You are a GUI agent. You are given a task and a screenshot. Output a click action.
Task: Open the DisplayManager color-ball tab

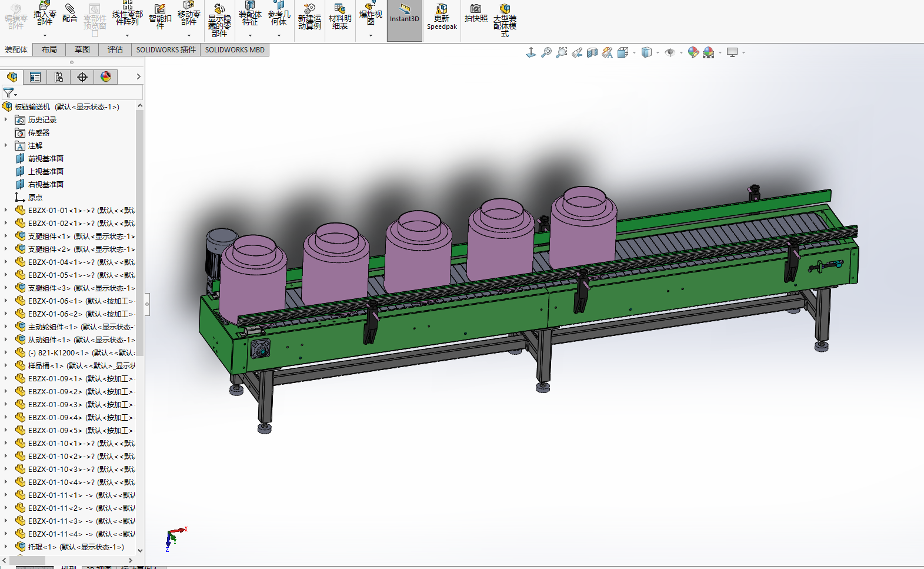[x=106, y=77]
